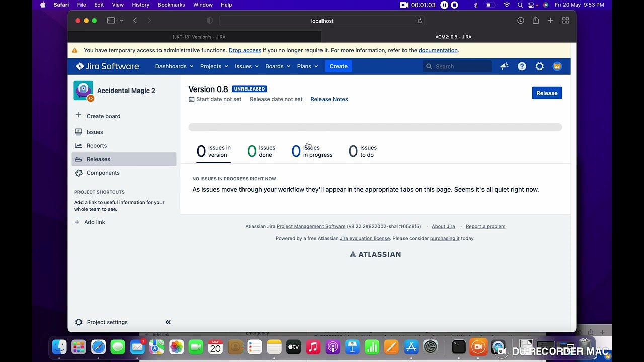Open the History menu in menu bar
Viewport: 644px width, 362px height.
point(140,5)
